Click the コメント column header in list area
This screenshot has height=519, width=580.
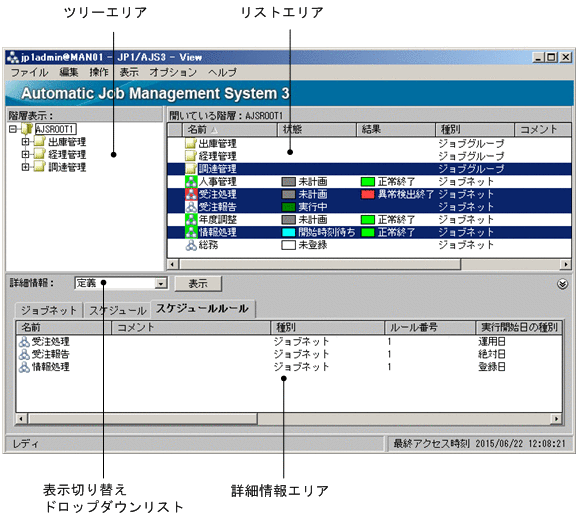point(543,129)
